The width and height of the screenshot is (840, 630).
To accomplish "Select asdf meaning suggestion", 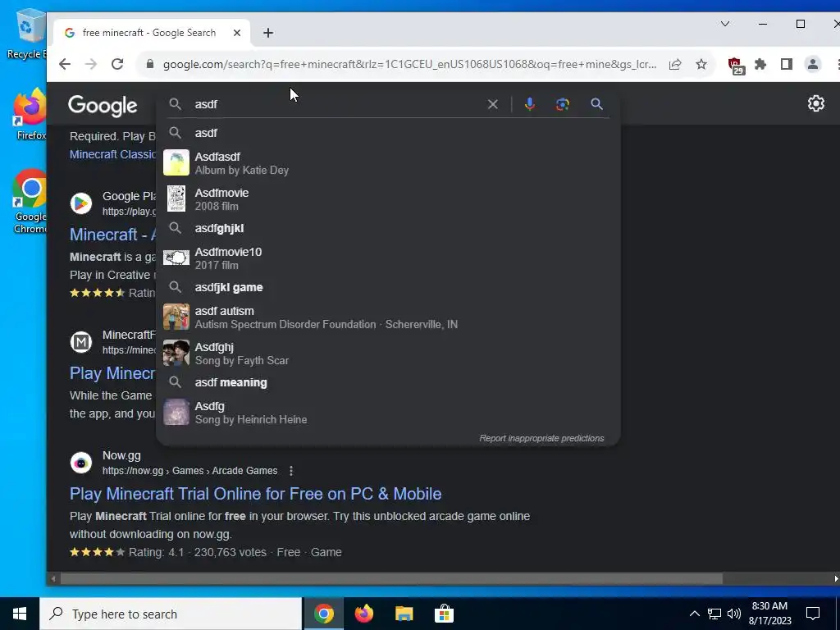I will (388, 382).
